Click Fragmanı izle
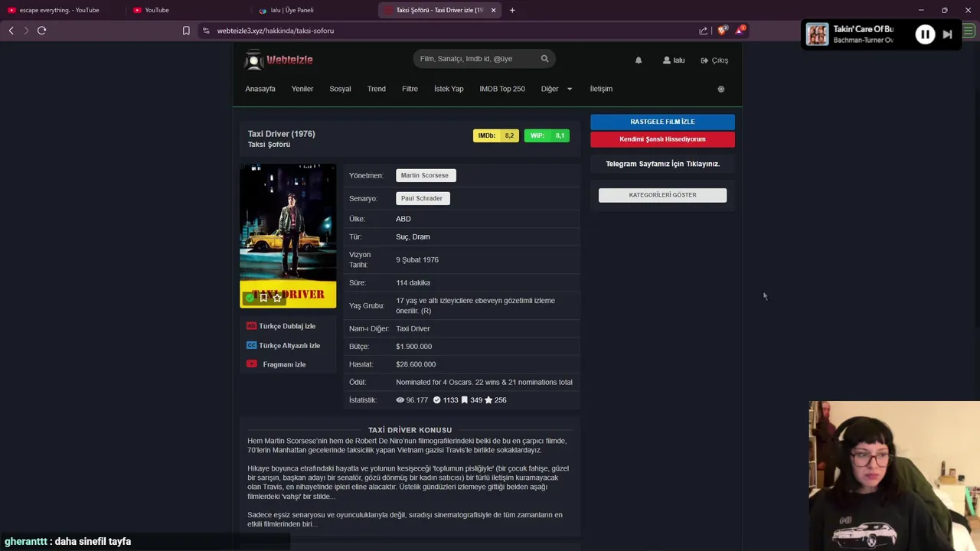Image resolution: width=980 pixels, height=551 pixels. pyautogui.click(x=284, y=364)
